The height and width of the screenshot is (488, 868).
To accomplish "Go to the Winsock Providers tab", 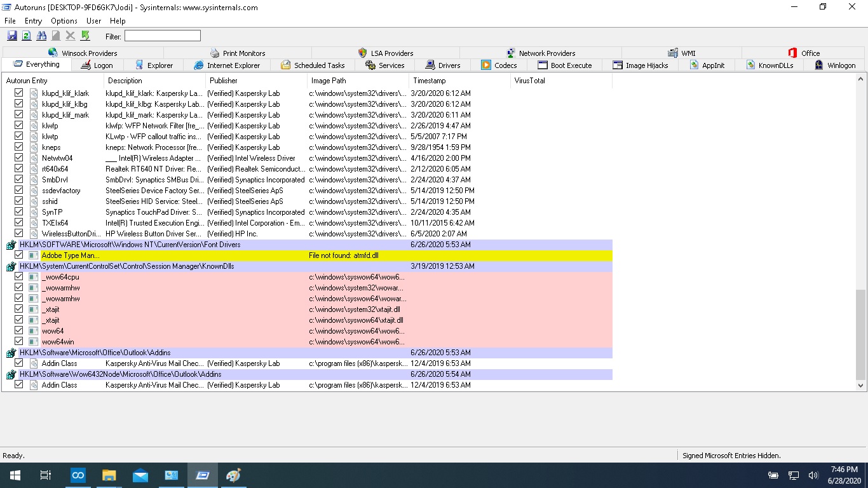I will (x=83, y=53).
